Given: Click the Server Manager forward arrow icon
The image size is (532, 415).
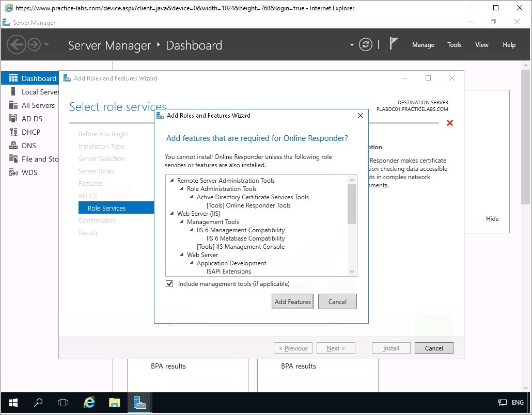Looking at the screenshot, I should [x=34, y=44].
